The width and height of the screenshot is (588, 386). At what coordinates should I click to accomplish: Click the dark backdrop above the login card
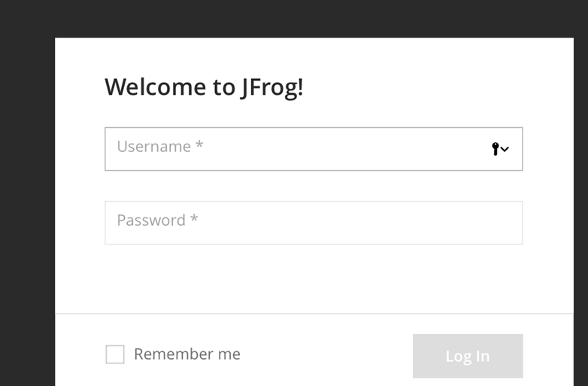click(301, 18)
